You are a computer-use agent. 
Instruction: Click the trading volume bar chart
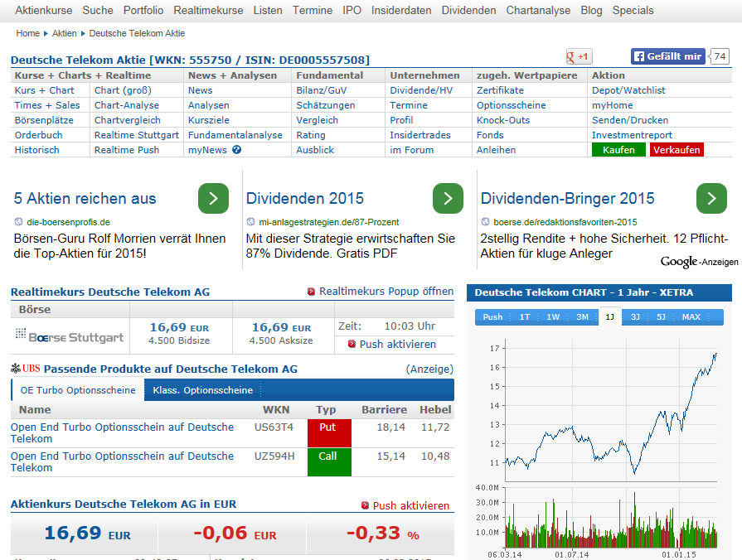(x=610, y=516)
